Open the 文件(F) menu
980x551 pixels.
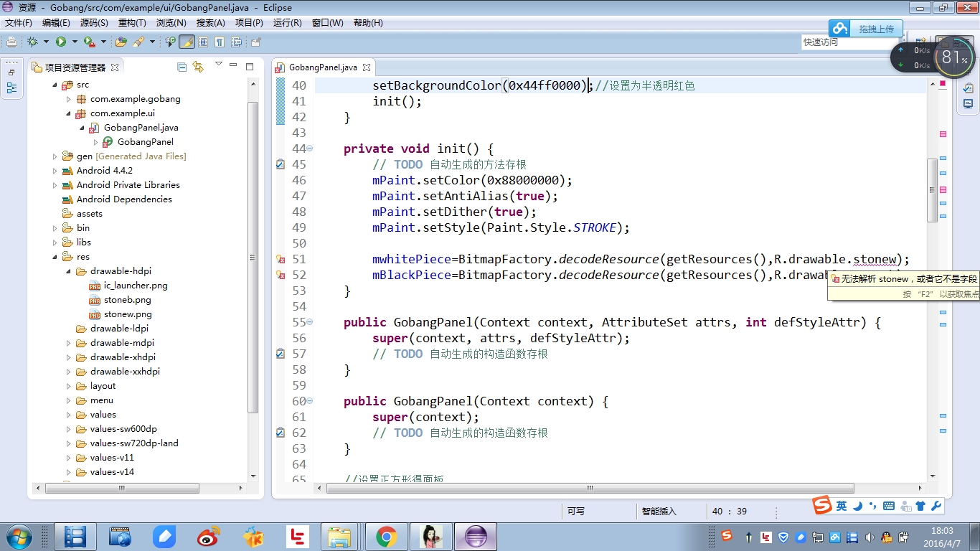[19, 22]
